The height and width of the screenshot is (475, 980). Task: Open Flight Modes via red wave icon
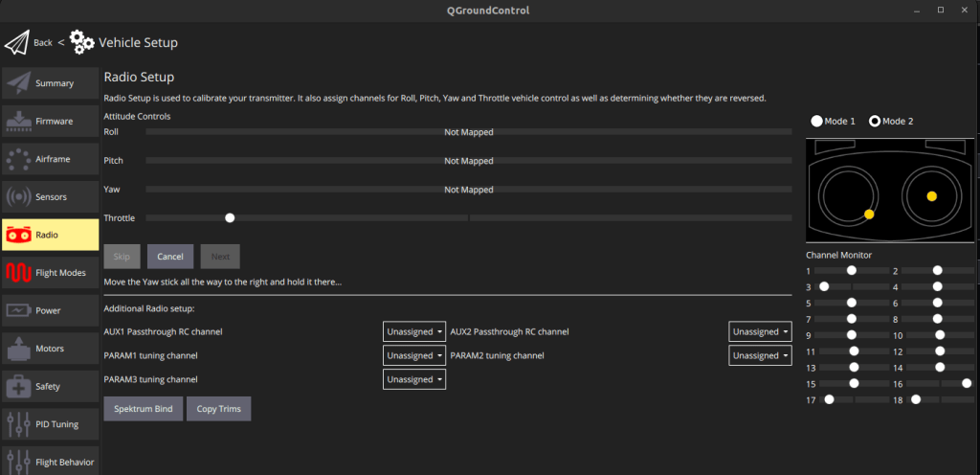click(x=18, y=273)
